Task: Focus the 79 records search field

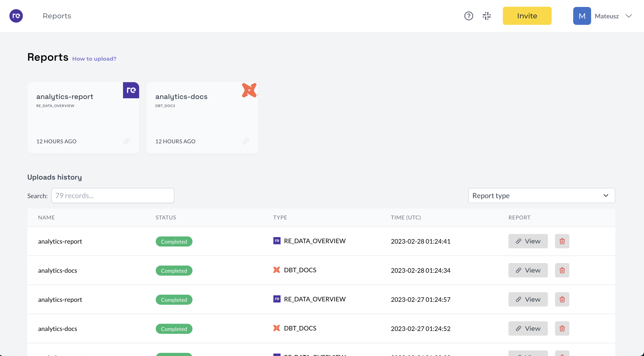Action: (113, 195)
